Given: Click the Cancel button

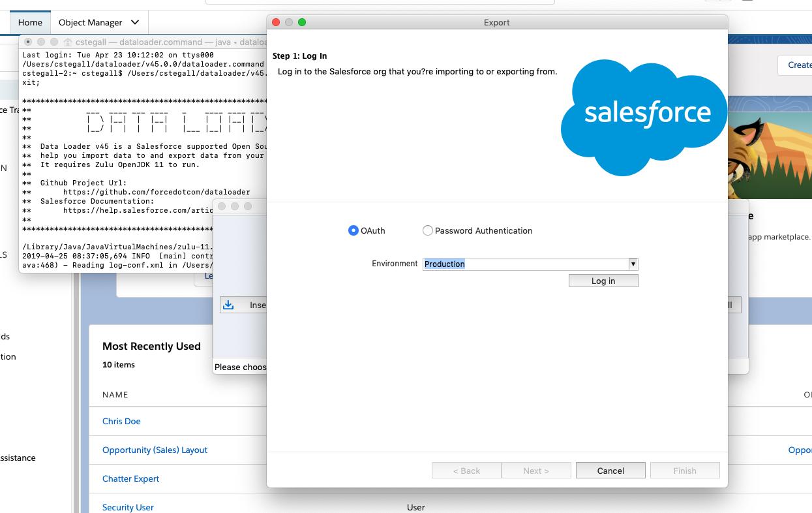Looking at the screenshot, I should coord(610,470).
